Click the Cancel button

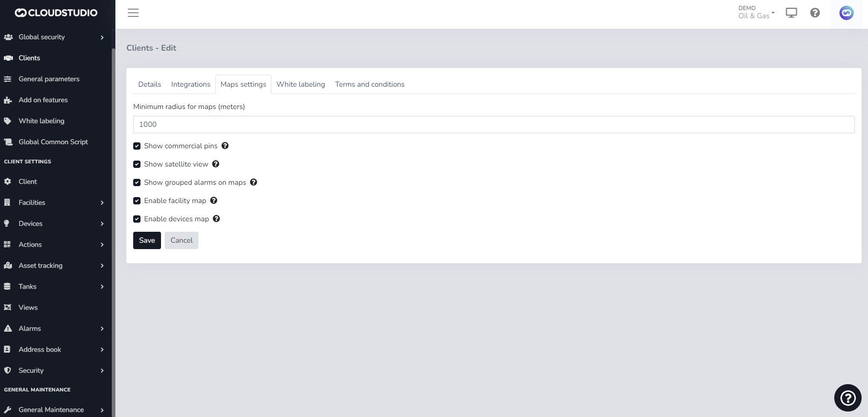click(x=182, y=240)
